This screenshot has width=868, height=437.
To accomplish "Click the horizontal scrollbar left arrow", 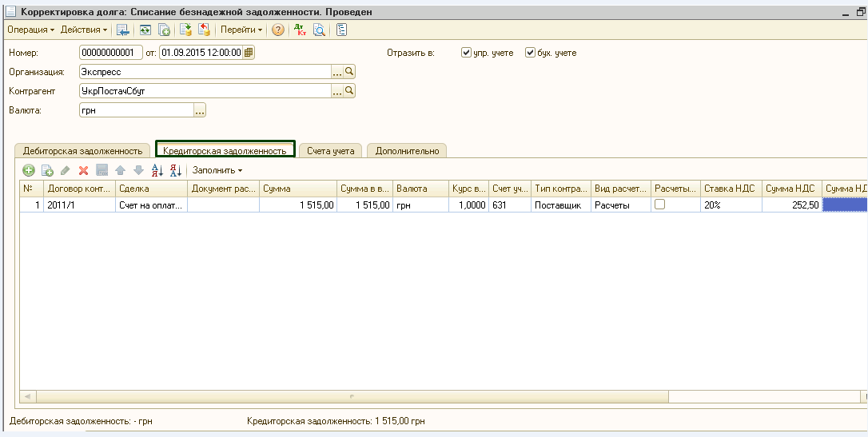I will (x=28, y=396).
